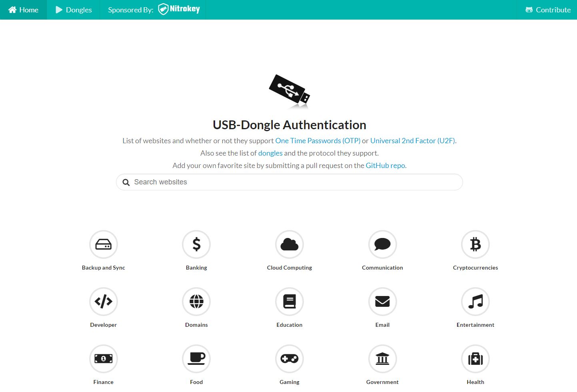
Task: Open the Backup and Sync category icon
Action: tap(103, 244)
